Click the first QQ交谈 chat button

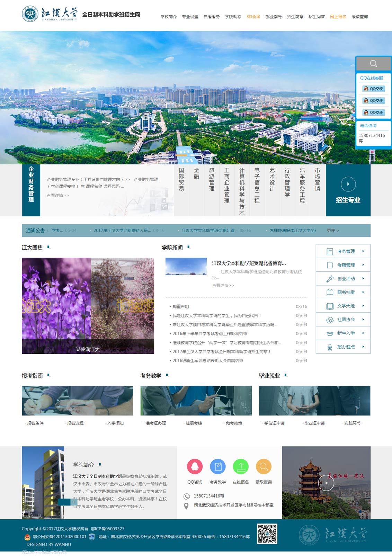tap(373, 89)
